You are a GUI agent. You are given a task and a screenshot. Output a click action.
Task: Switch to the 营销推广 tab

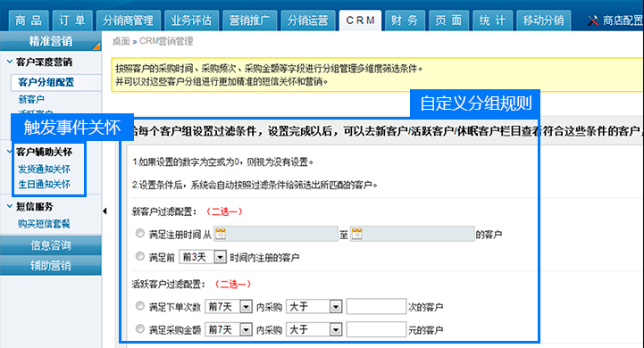pyautogui.click(x=250, y=21)
